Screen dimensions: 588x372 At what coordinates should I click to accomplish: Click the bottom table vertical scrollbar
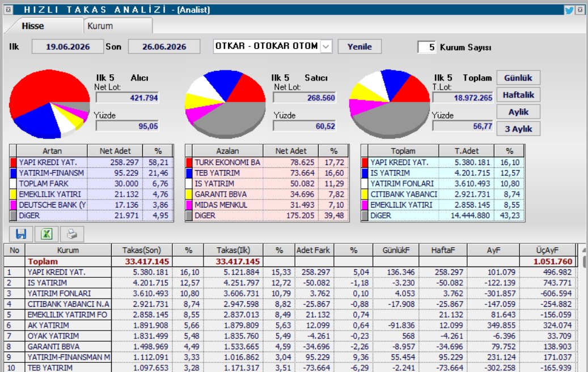click(x=583, y=307)
